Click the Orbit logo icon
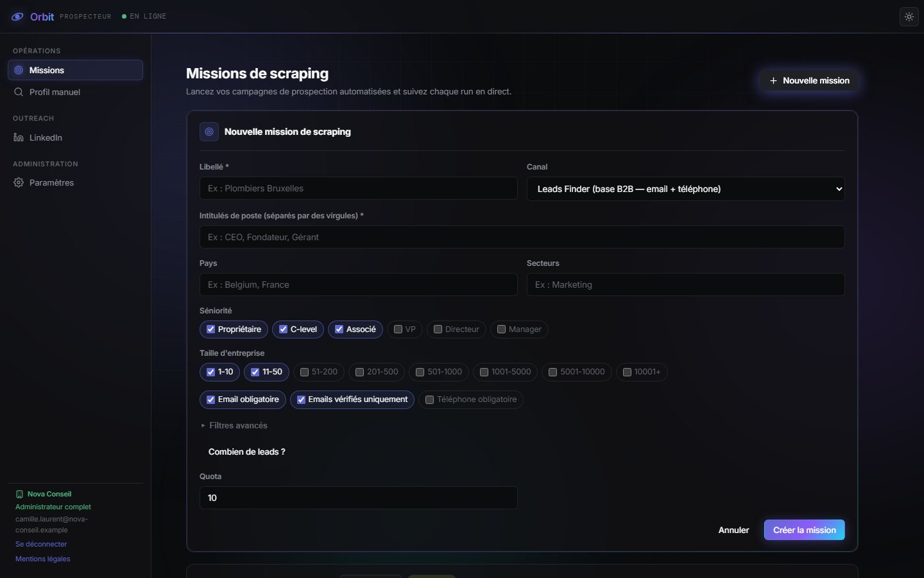Viewport: 924px width, 578px height. [18, 17]
